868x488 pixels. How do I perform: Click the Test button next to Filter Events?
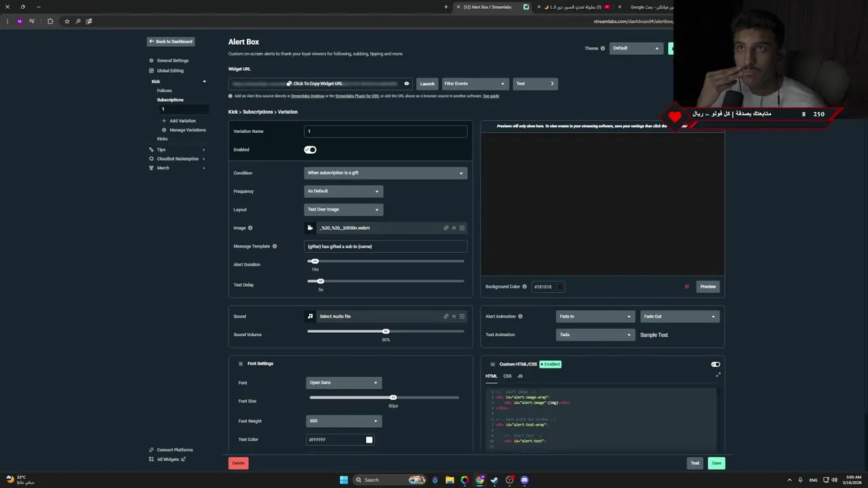[x=535, y=83]
